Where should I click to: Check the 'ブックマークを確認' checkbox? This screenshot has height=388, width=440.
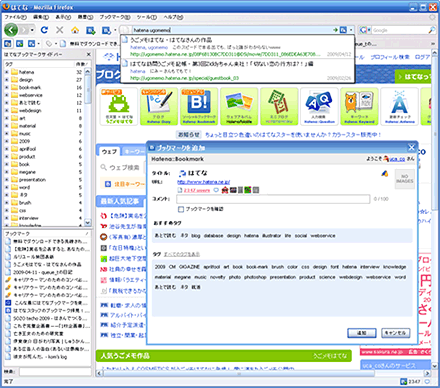[x=181, y=209]
